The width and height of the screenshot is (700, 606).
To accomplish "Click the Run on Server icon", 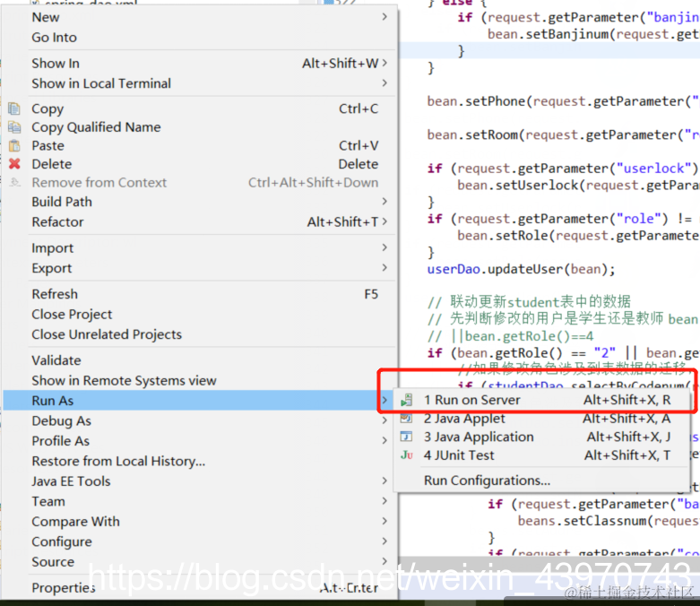I will [406, 400].
